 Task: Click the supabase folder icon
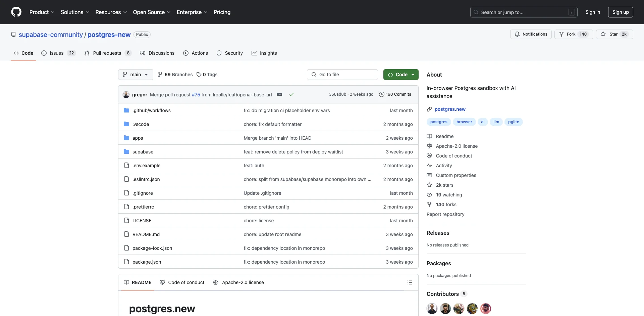(126, 152)
